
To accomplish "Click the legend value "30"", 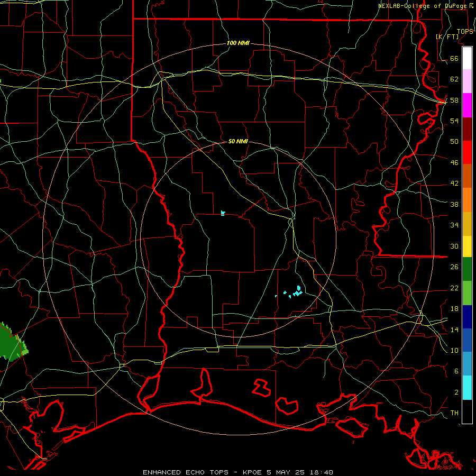I will click(x=454, y=246).
